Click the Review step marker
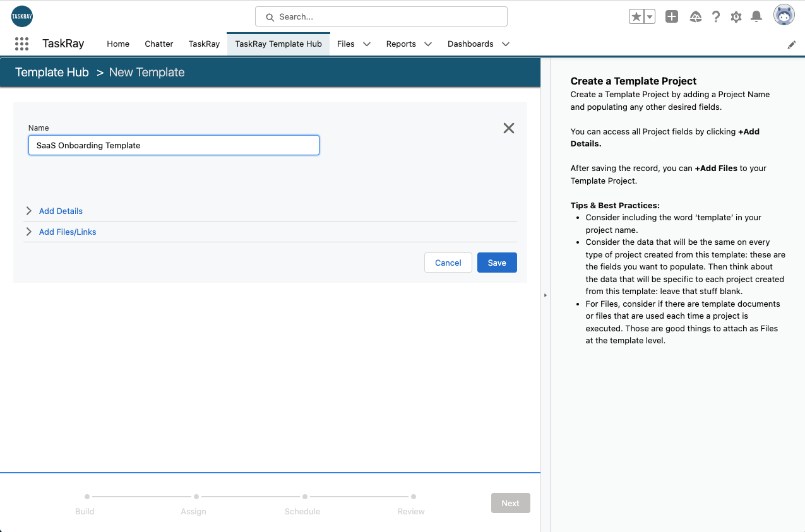Image resolution: width=805 pixels, height=532 pixels. [414, 497]
